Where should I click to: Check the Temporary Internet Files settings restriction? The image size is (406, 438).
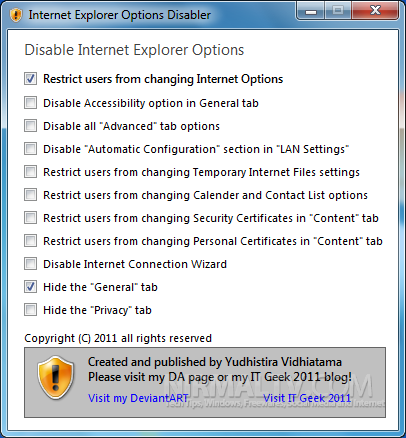[x=30, y=172]
